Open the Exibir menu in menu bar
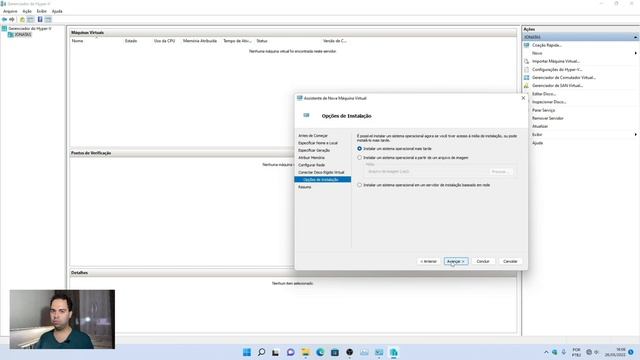The width and height of the screenshot is (640, 360). [42, 11]
